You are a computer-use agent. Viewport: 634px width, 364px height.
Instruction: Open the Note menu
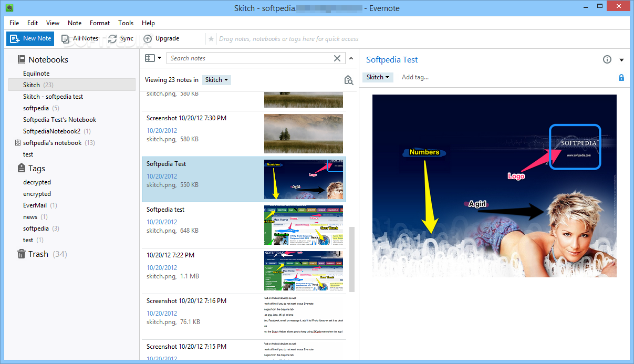click(75, 23)
